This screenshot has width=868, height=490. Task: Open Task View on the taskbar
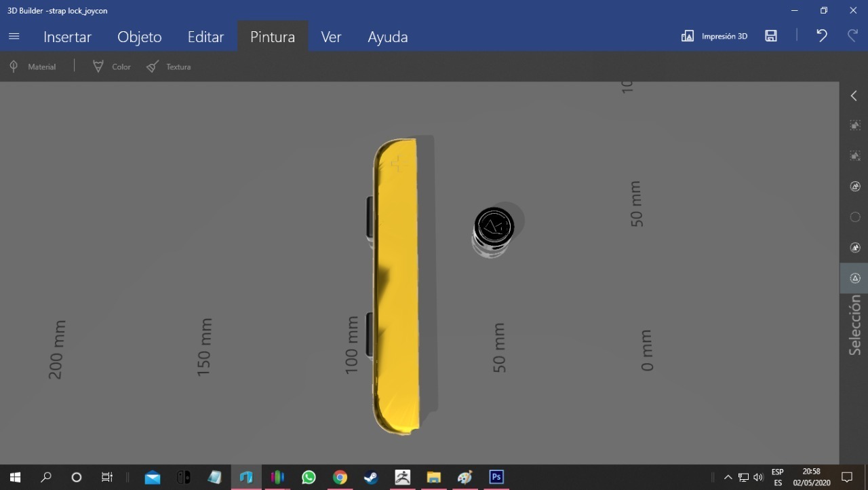point(107,477)
